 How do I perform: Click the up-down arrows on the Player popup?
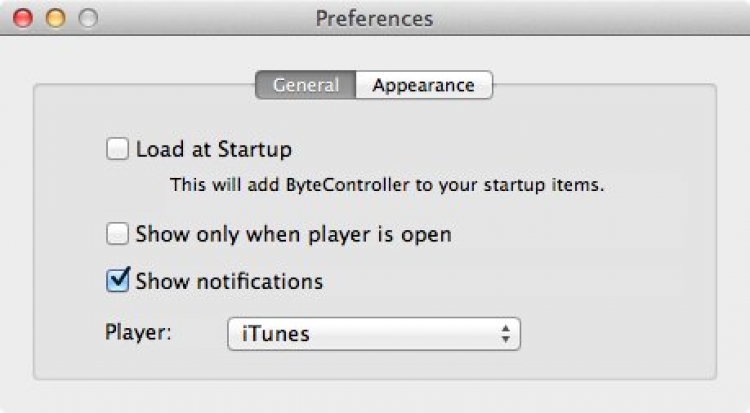tap(506, 334)
